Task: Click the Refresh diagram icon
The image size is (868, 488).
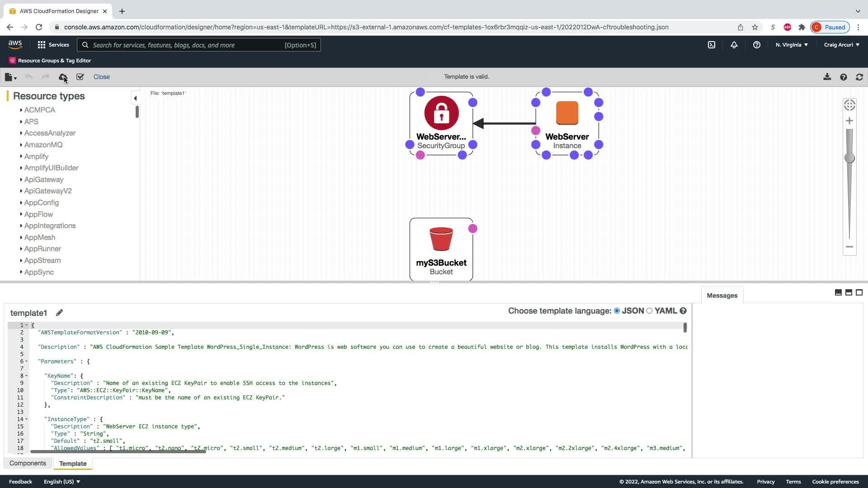Action: click(x=859, y=77)
